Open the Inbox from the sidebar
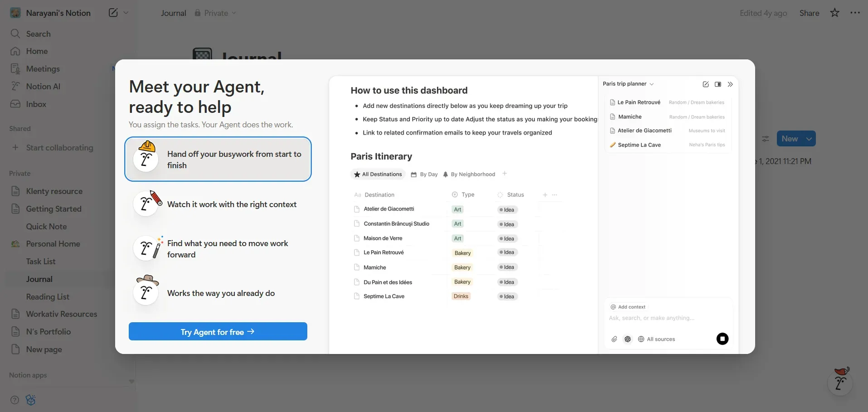Image resolution: width=868 pixels, height=412 pixels. point(36,104)
